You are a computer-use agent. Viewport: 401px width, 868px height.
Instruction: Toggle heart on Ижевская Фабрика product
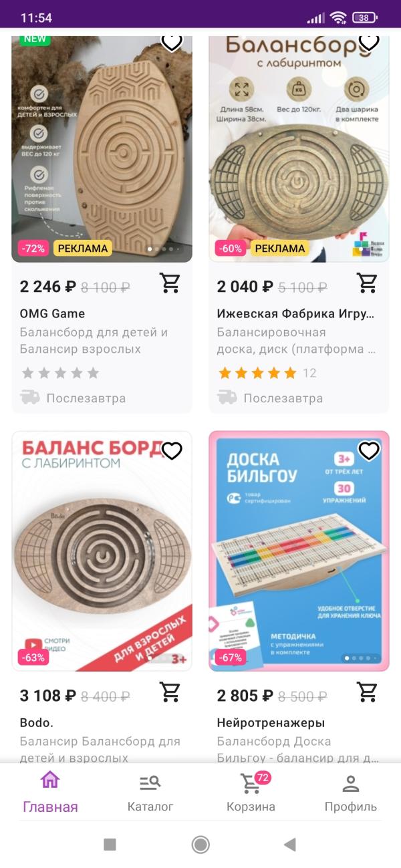(x=369, y=42)
